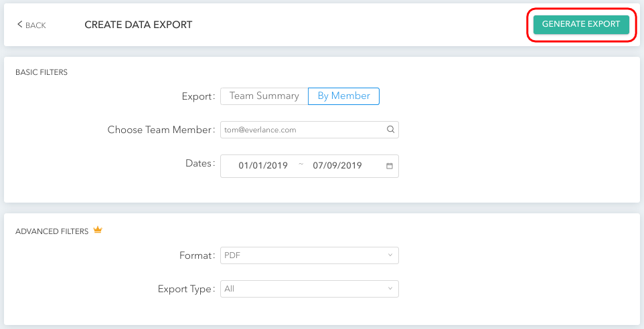This screenshot has width=644, height=329.
Task: Select the Team Summary export option
Action: (264, 96)
